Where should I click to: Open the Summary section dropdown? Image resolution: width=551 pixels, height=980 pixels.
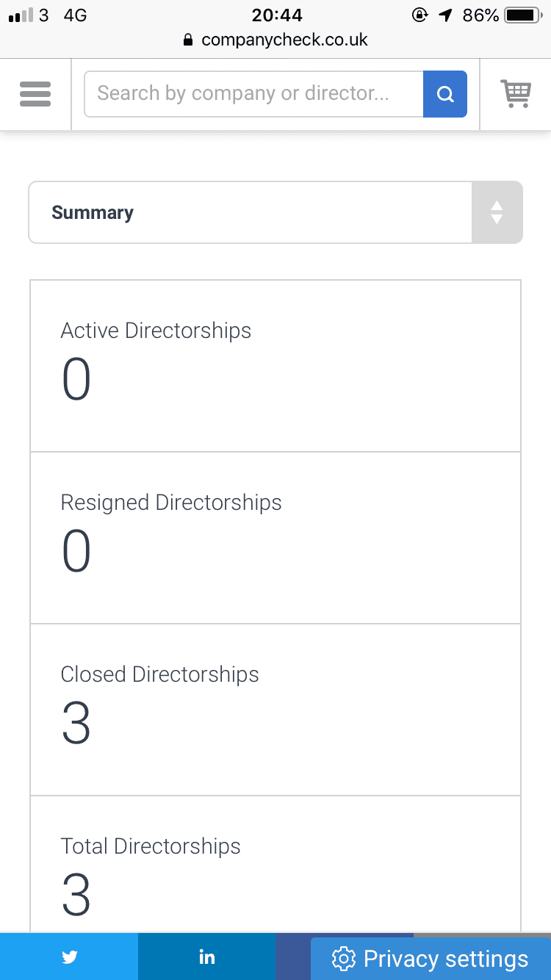275,212
